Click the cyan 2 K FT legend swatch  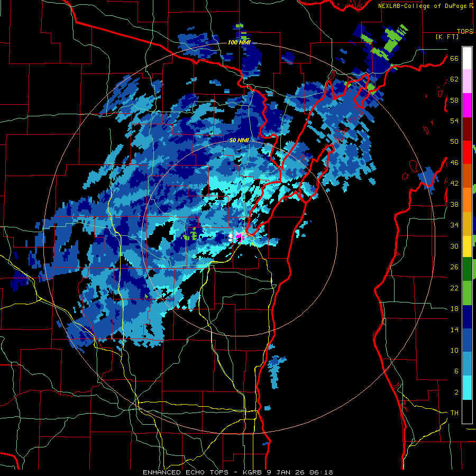coord(467,388)
